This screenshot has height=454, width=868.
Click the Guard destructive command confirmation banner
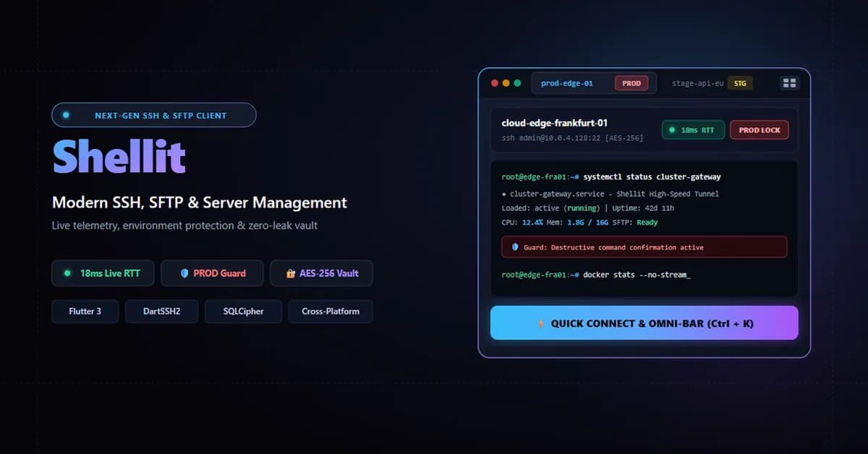coord(644,247)
